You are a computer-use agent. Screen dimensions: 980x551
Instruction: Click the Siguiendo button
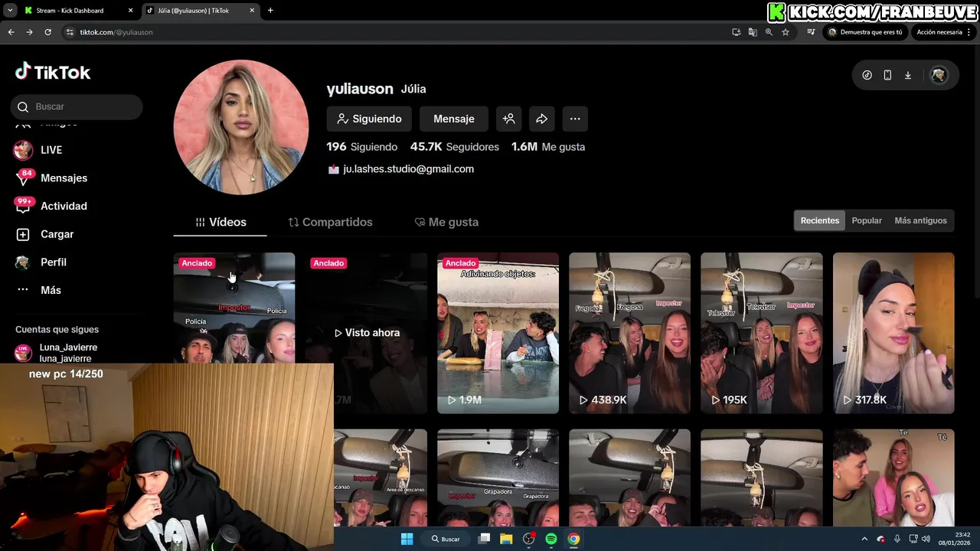point(369,119)
